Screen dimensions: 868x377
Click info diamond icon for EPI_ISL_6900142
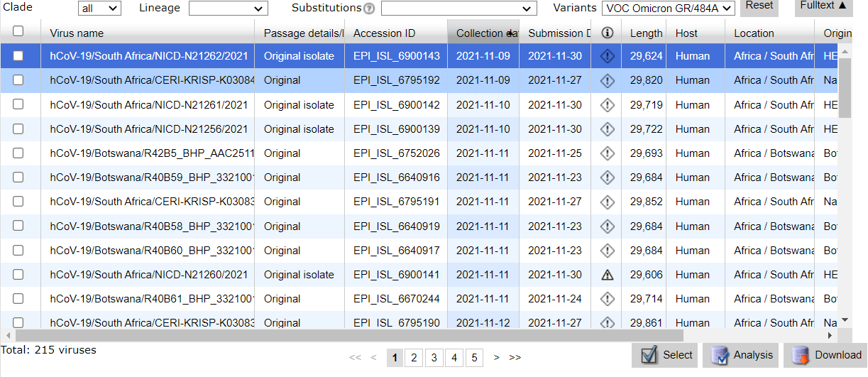607,105
